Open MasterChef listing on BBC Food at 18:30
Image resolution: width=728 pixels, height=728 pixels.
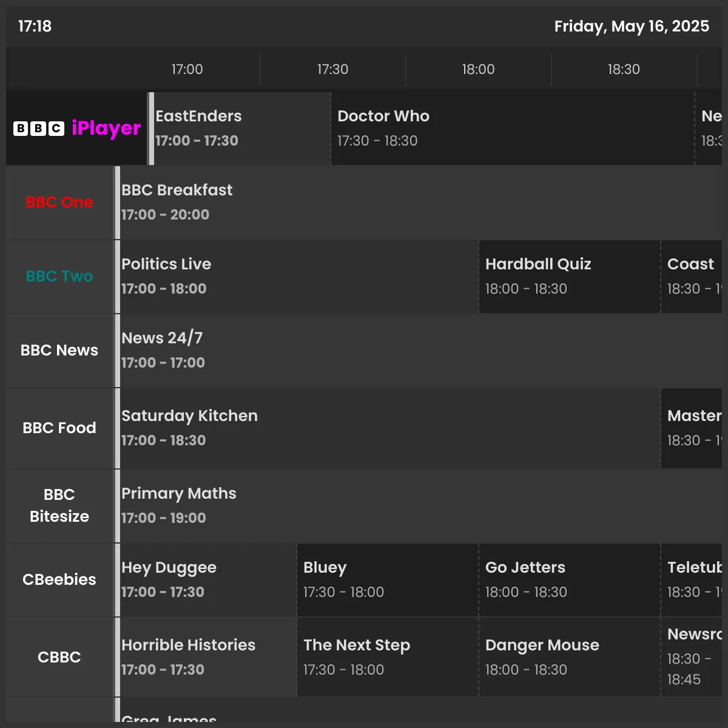tap(692, 428)
